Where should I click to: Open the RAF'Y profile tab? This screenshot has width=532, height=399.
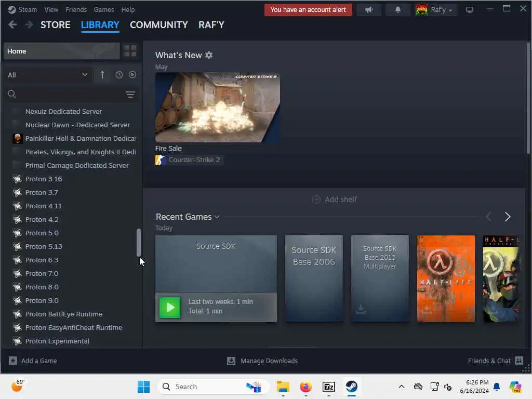[211, 25]
